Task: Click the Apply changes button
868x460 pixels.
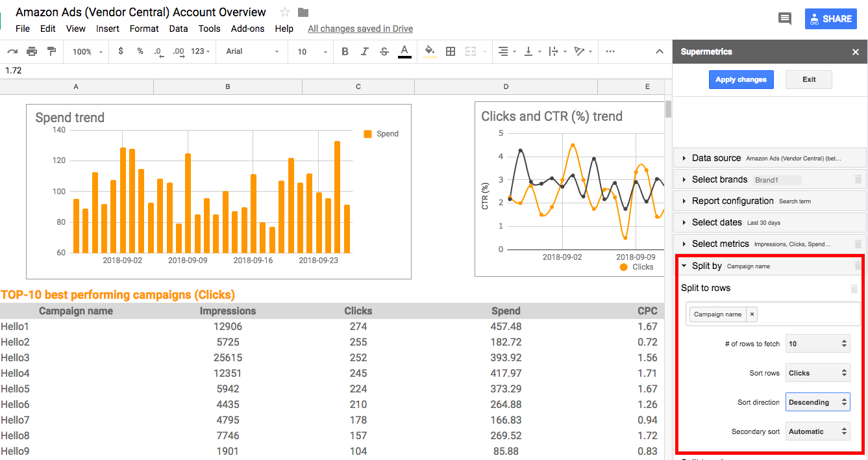Action: click(x=741, y=79)
